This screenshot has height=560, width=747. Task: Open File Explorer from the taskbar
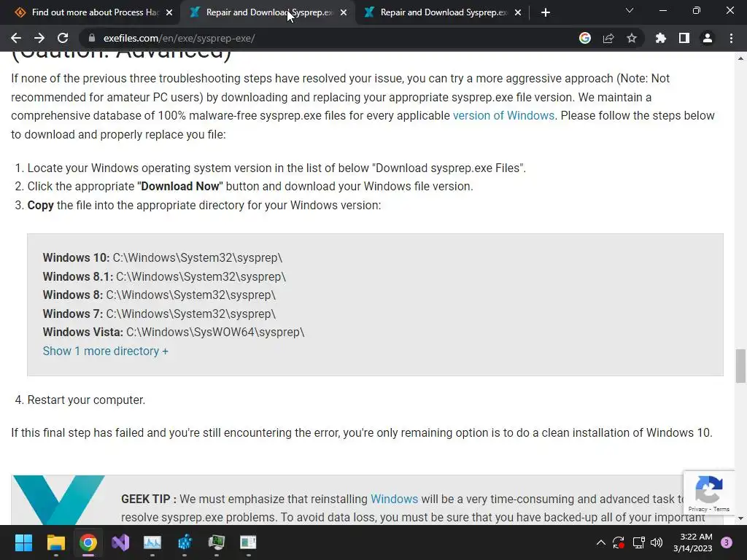55,542
